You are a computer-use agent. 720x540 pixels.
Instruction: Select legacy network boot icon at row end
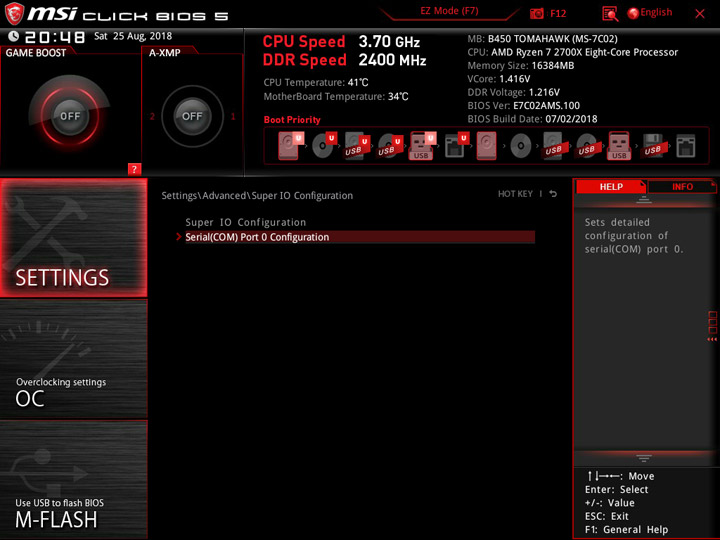pos(686,146)
